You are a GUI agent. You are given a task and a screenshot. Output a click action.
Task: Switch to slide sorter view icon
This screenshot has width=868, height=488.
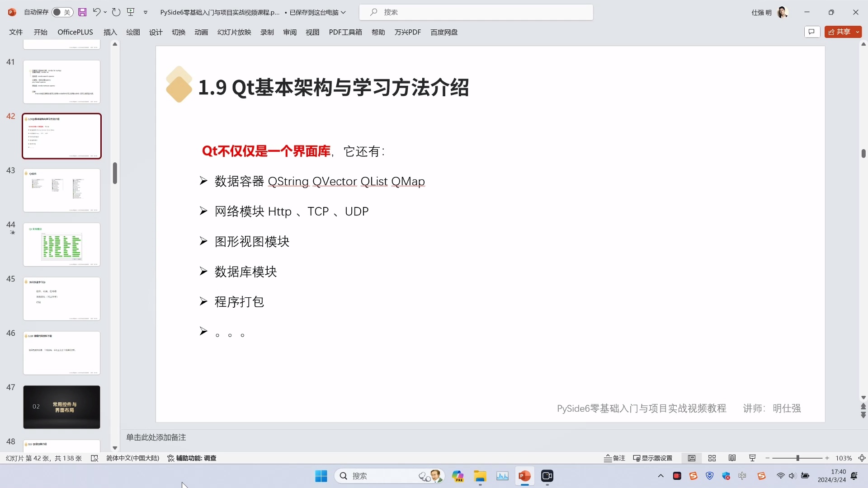point(712,458)
